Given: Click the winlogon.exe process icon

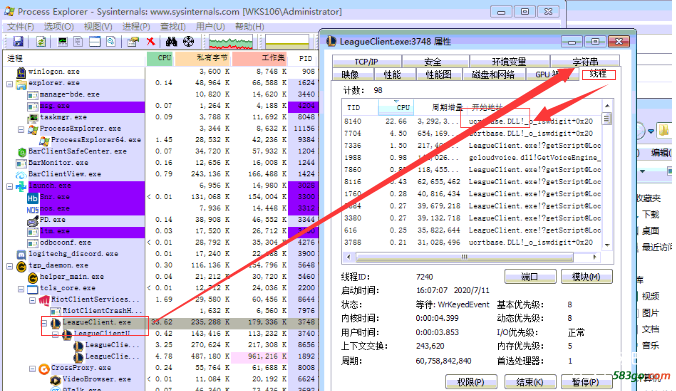Looking at the screenshot, I should pos(21,72).
